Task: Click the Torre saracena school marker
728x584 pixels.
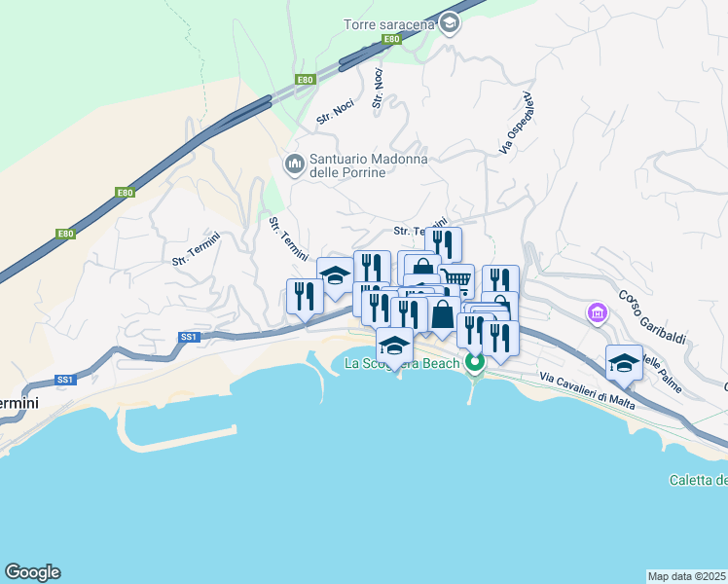Action: click(x=449, y=23)
